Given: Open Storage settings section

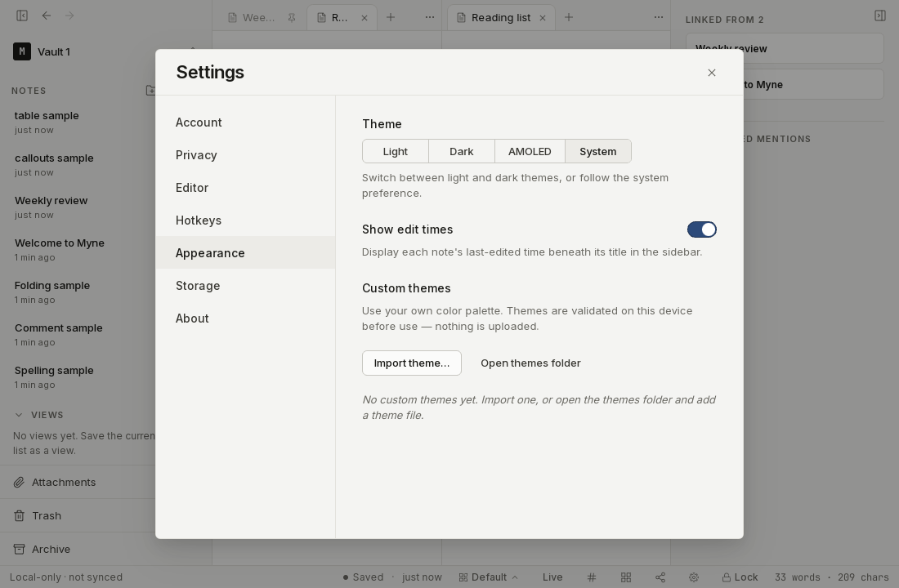Looking at the screenshot, I should click(x=245, y=285).
